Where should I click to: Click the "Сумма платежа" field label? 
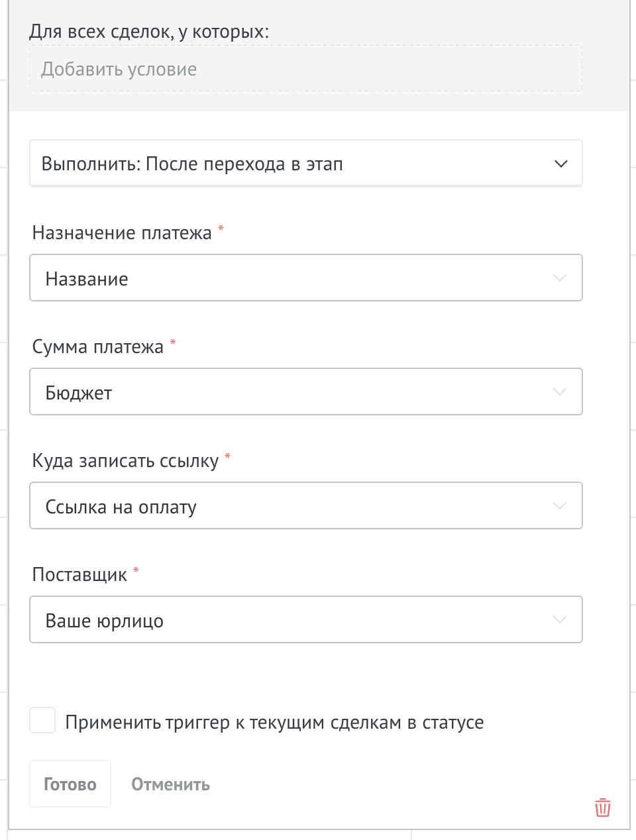tap(98, 347)
